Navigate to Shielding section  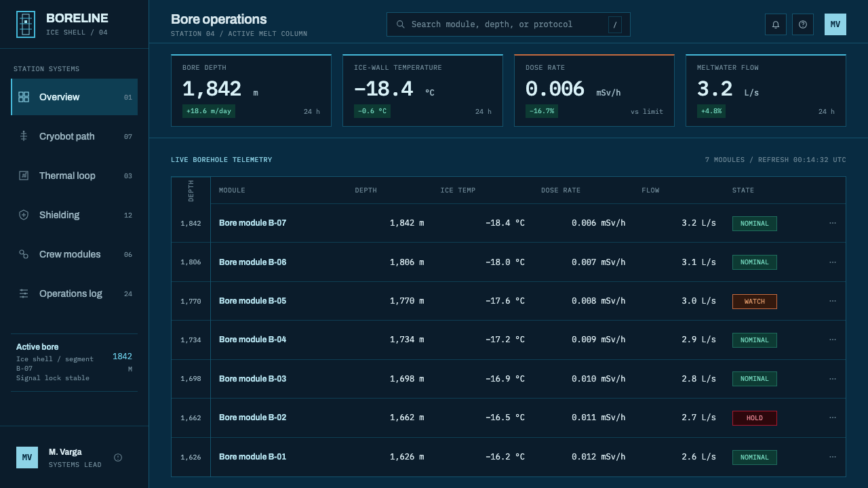pyautogui.click(x=75, y=215)
